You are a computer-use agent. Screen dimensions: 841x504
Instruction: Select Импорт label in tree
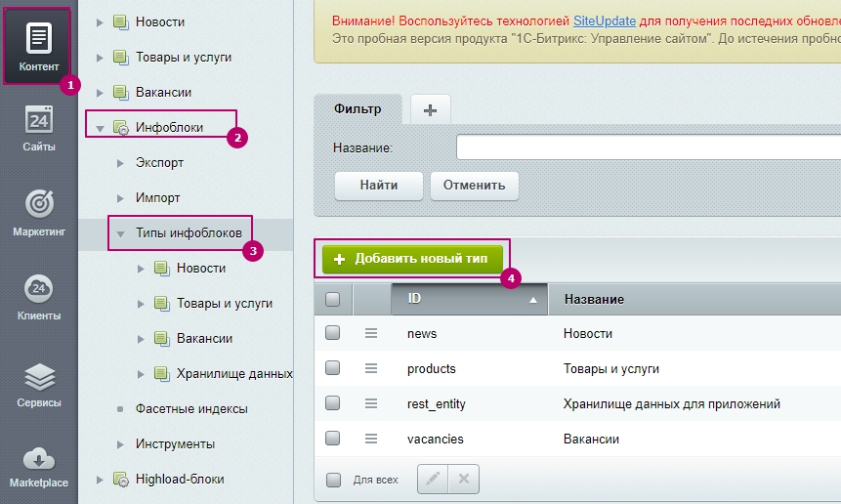point(157,198)
